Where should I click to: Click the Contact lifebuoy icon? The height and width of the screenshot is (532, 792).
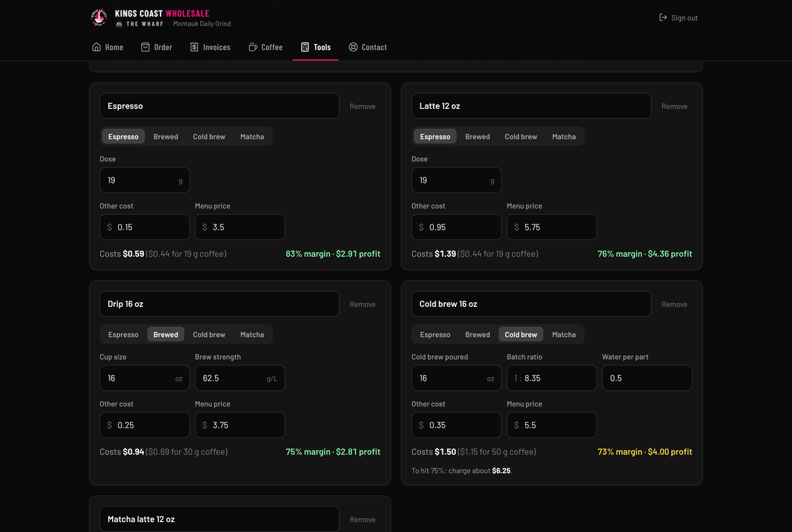click(353, 47)
